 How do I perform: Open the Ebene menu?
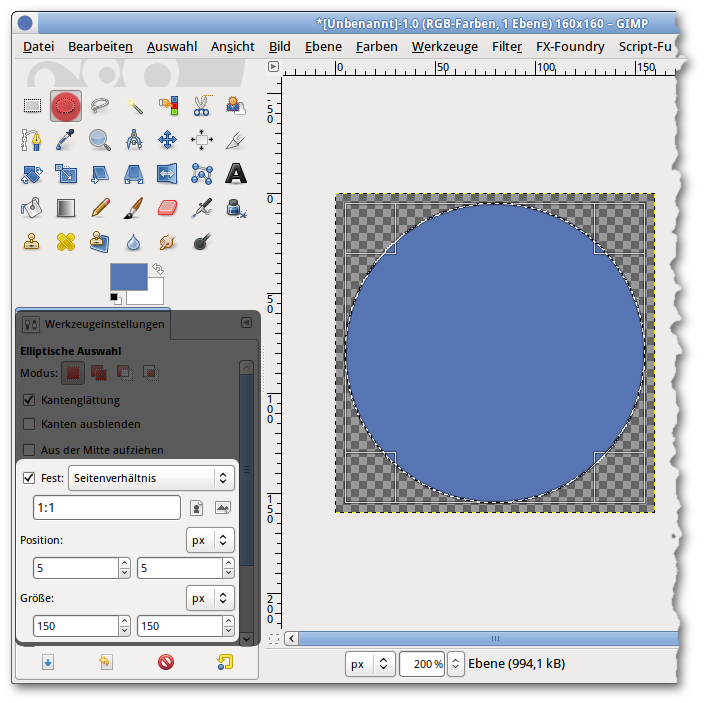323,47
